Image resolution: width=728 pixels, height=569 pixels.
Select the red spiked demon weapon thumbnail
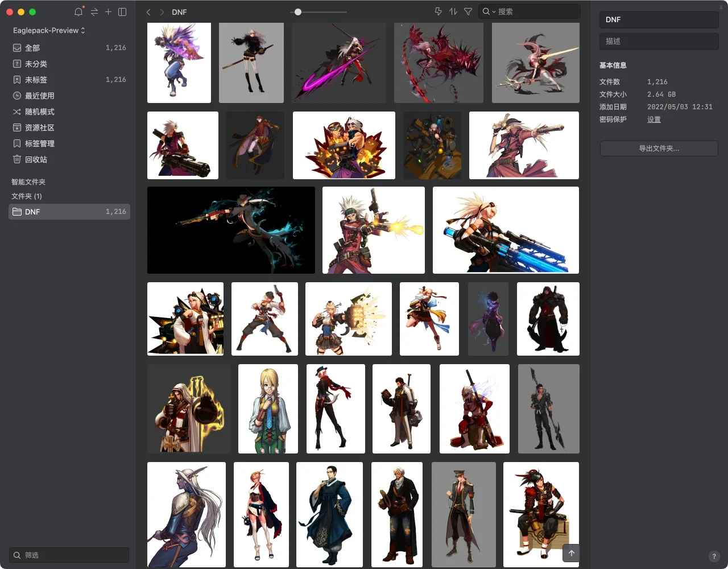click(439, 63)
